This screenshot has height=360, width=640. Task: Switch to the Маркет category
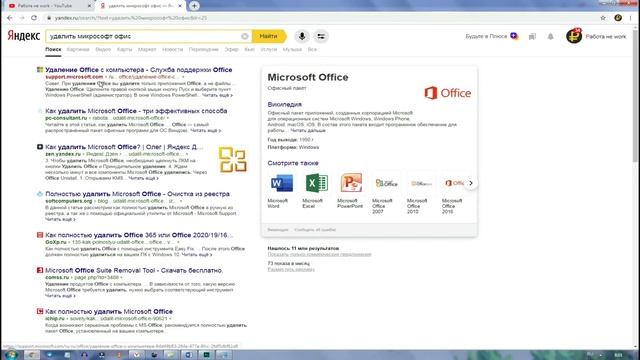point(147,49)
